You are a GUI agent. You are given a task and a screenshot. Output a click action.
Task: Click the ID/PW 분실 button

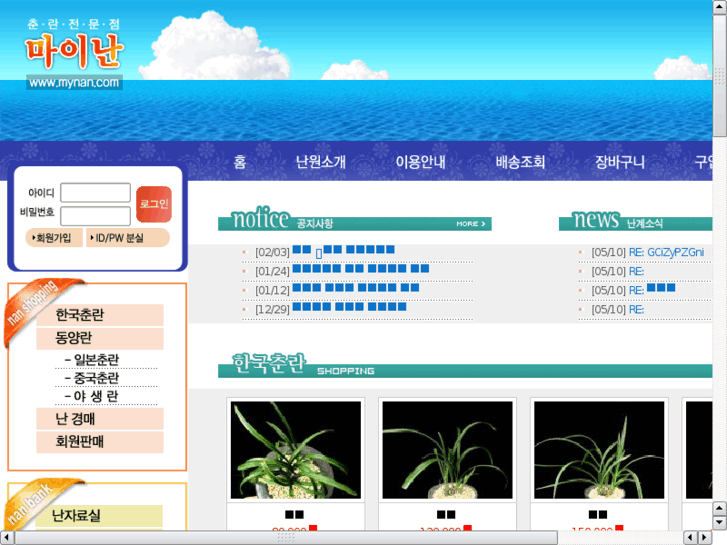128,238
